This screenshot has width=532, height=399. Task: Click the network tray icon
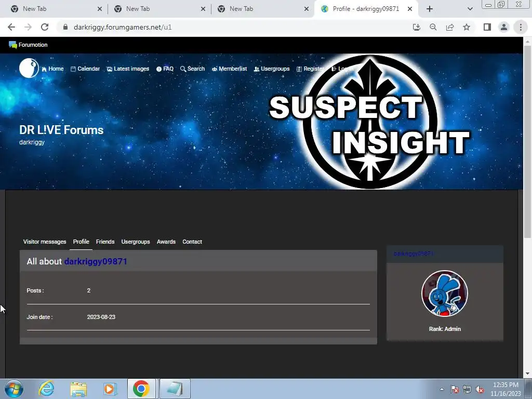[x=467, y=389]
